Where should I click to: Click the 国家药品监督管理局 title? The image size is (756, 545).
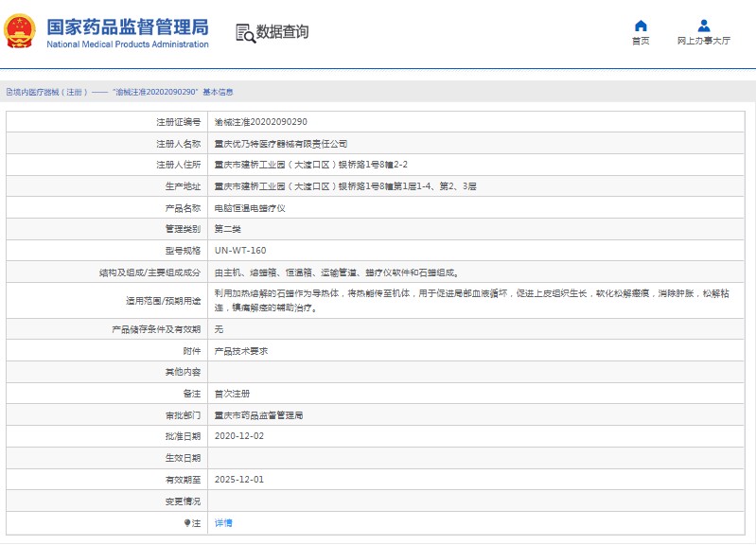point(128,27)
